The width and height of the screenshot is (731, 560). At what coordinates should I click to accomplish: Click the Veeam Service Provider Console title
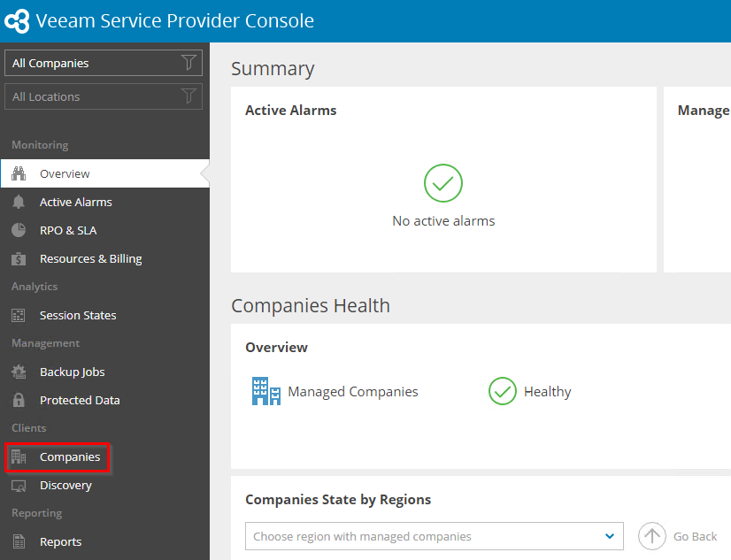[175, 21]
